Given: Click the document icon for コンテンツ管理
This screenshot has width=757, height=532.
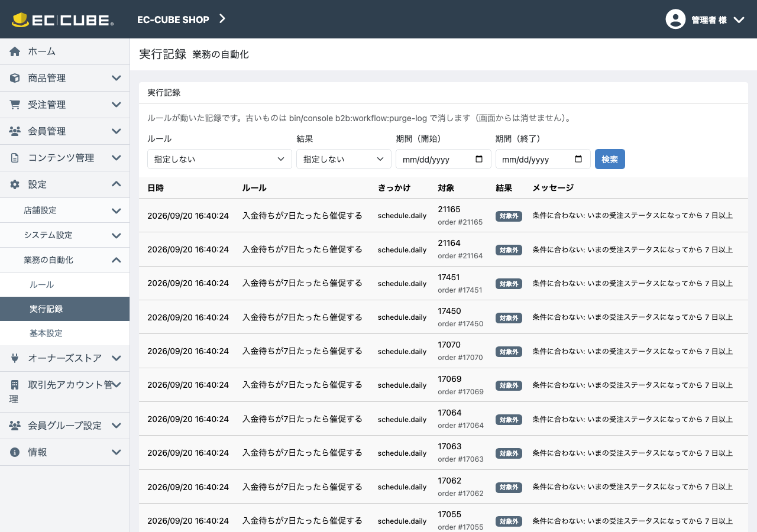Looking at the screenshot, I should click(15, 158).
